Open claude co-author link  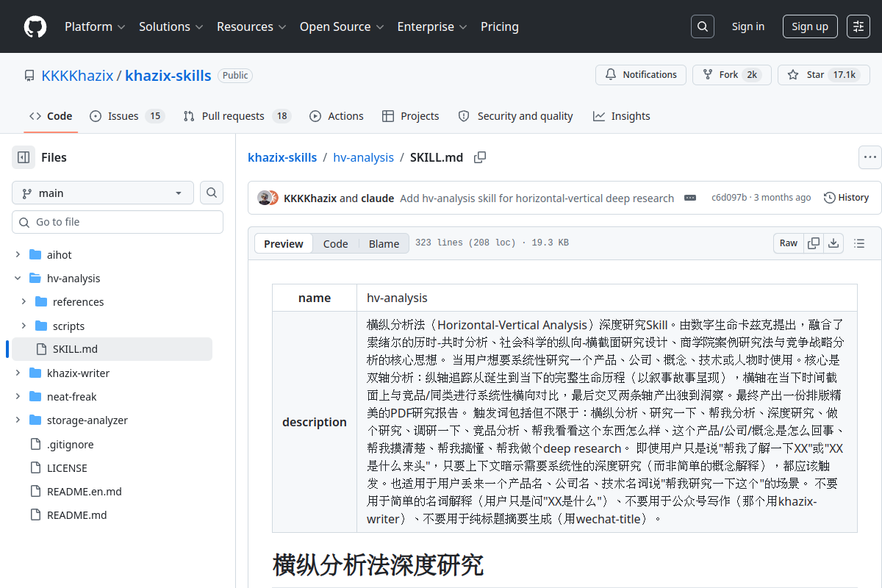pos(378,198)
